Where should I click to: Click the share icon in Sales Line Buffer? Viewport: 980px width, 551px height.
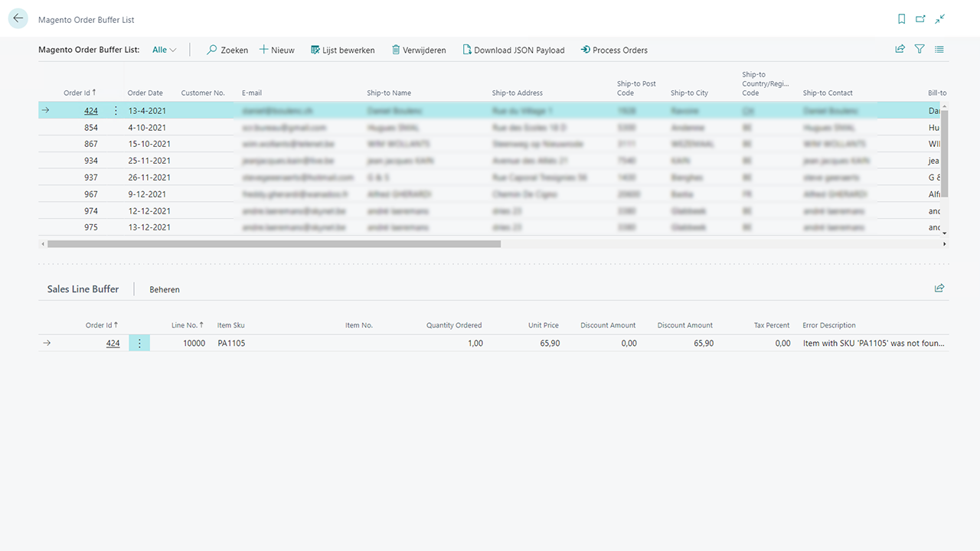(939, 289)
